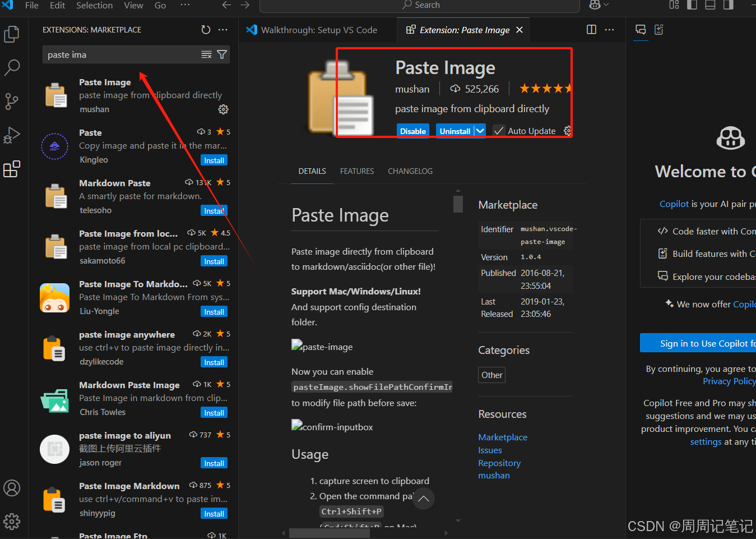
Task: Open Customize Layout in the title bar
Action: [674, 5]
